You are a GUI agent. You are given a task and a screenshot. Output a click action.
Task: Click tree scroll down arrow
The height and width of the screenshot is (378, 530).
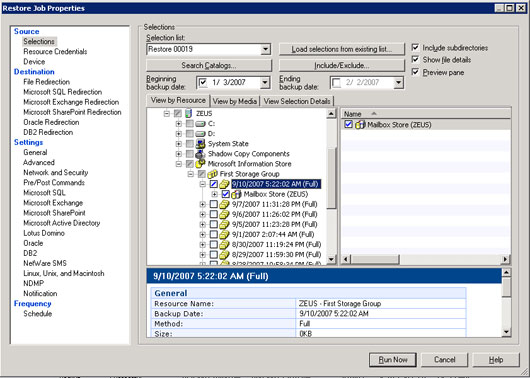pos(332,259)
